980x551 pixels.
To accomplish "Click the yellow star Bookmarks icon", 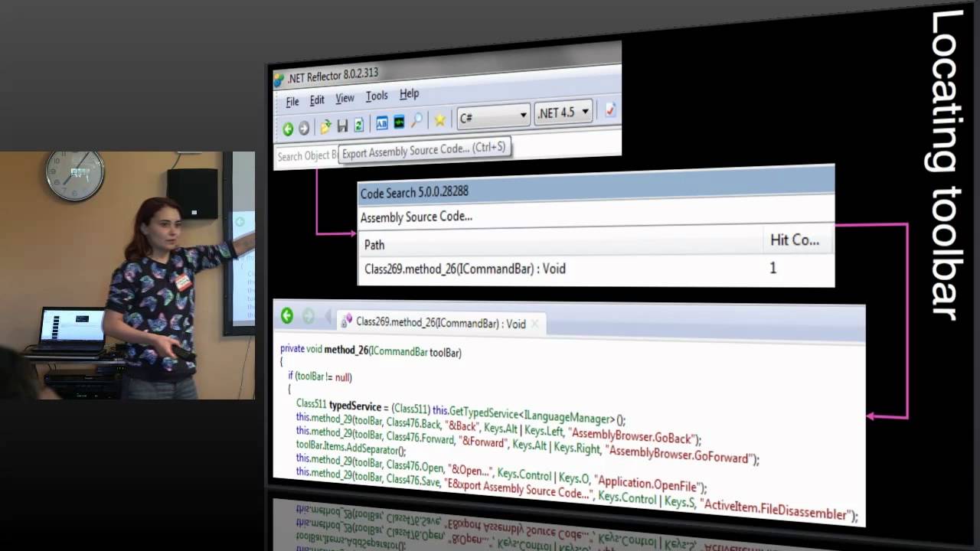I will point(440,119).
